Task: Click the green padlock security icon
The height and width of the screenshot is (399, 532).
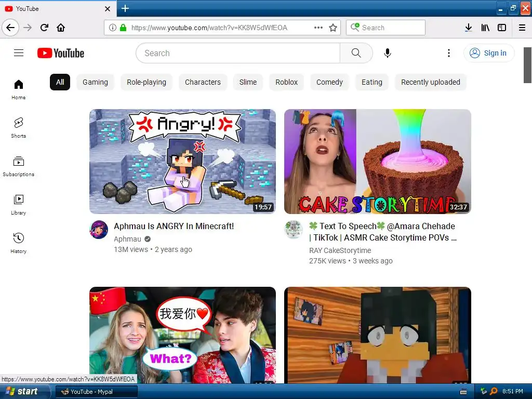Action: (123, 28)
